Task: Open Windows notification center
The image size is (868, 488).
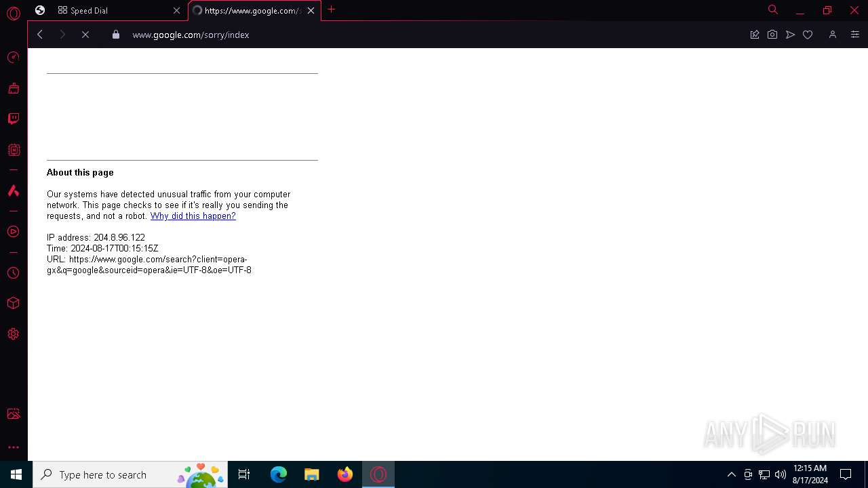Action: click(x=846, y=474)
